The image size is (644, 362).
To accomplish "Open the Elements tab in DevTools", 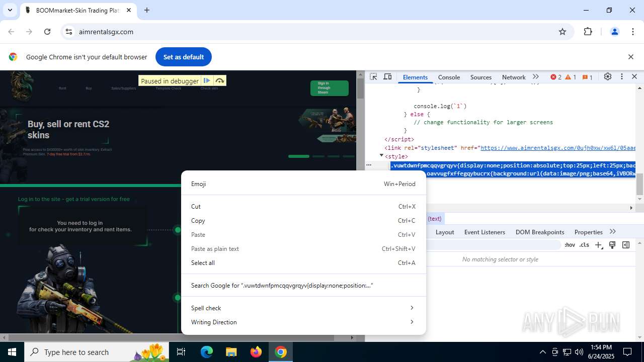I will pos(415,77).
